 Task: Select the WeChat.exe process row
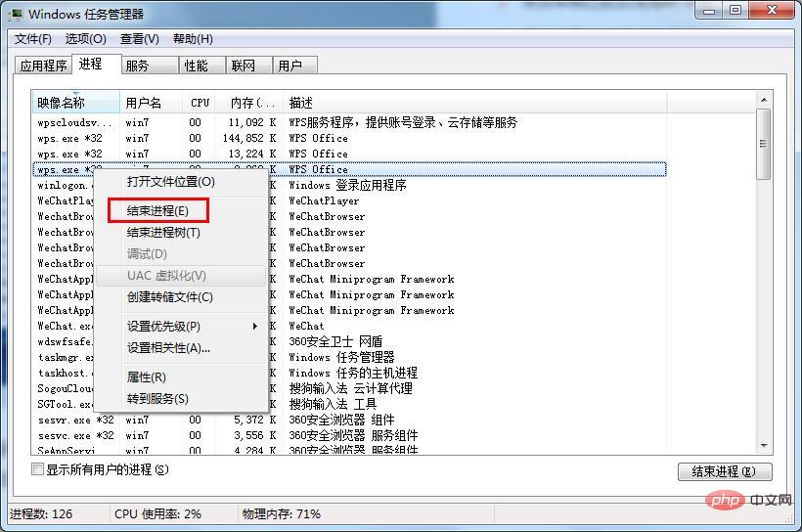pos(349,326)
